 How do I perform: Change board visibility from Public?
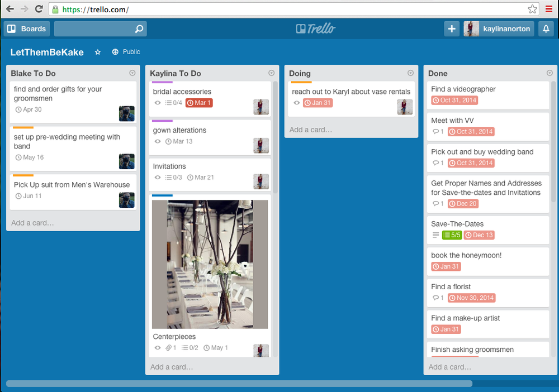126,52
